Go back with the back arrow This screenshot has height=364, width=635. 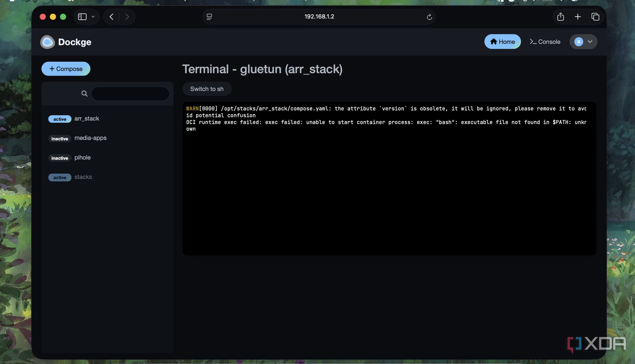tap(111, 17)
